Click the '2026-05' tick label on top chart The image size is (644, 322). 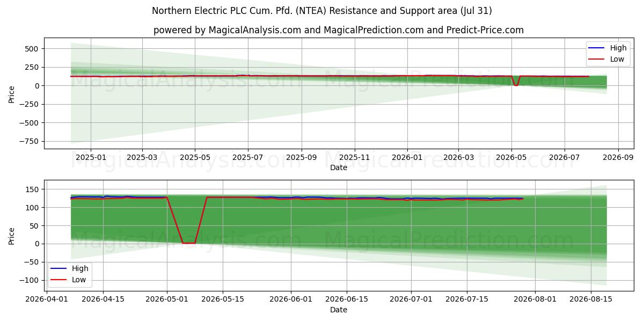tap(511, 157)
